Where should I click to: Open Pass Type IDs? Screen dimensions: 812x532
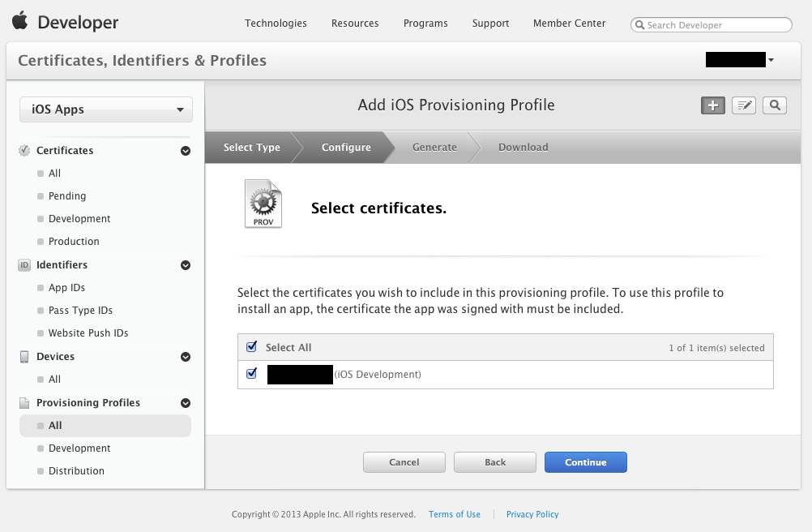click(x=80, y=311)
